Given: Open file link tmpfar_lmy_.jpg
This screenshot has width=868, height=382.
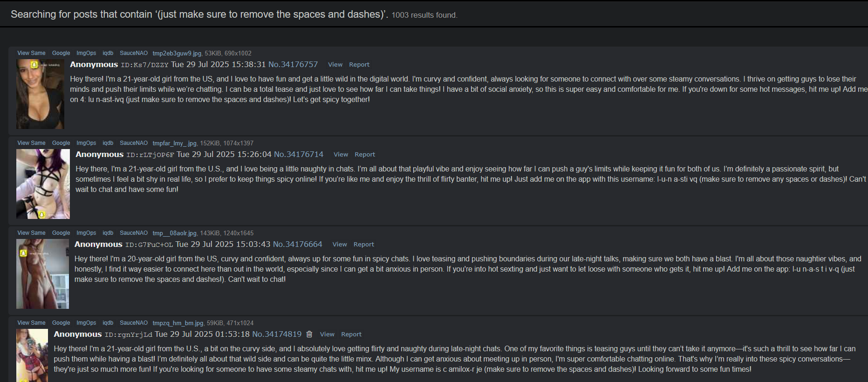Looking at the screenshot, I should [x=175, y=143].
